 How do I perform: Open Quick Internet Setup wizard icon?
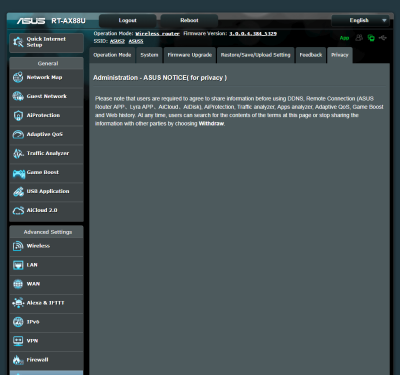click(x=18, y=42)
